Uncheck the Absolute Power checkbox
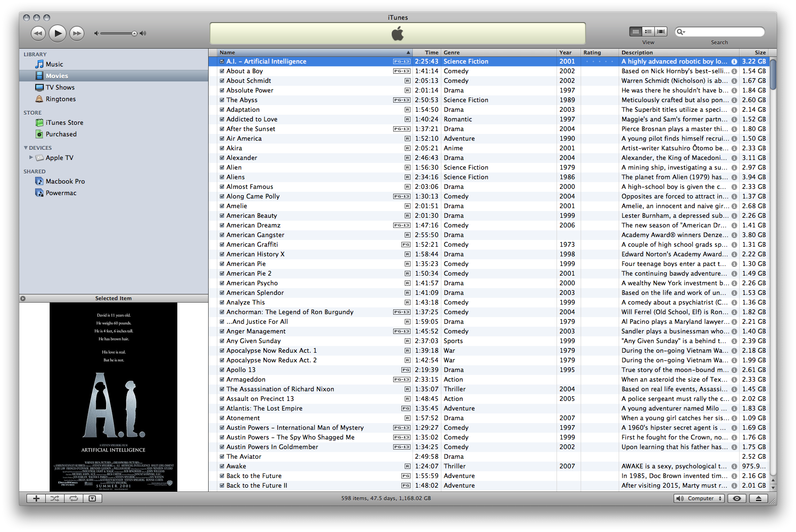Screen dimensions: 796x532 222,90
